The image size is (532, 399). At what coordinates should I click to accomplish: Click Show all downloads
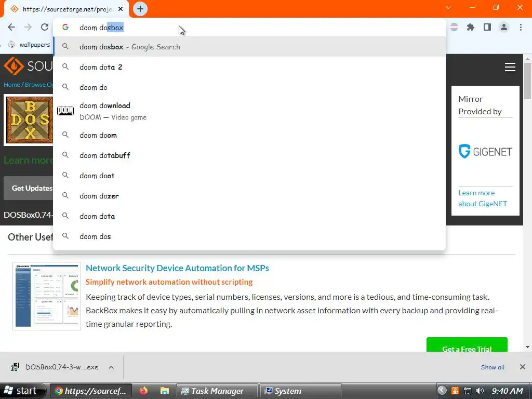(x=493, y=367)
